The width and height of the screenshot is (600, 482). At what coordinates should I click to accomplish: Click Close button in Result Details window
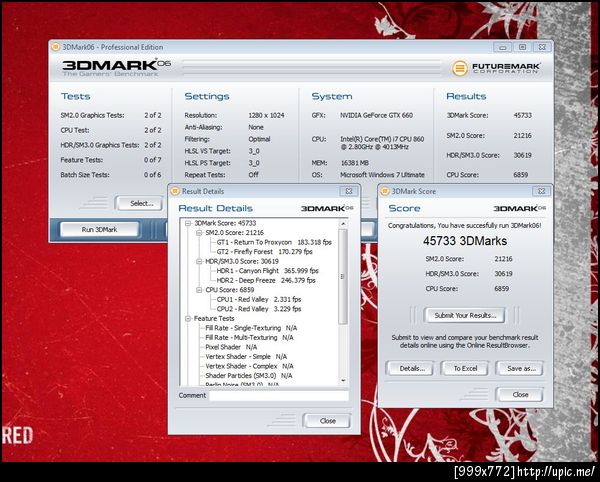click(x=327, y=421)
